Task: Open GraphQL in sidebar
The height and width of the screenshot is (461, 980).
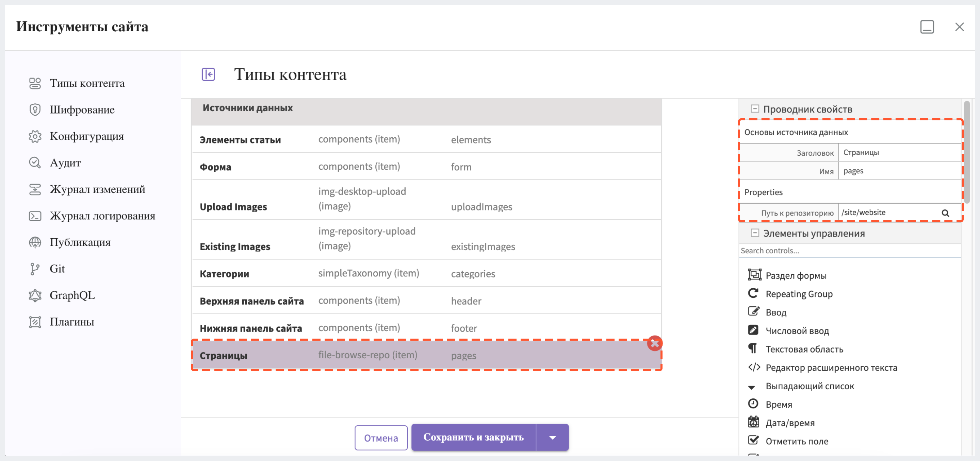Action: (x=72, y=295)
